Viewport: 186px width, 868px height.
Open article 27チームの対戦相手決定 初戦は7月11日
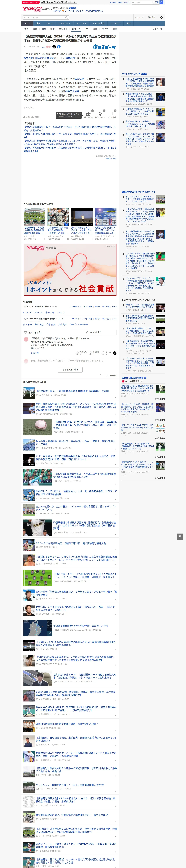(x=71, y=543)
